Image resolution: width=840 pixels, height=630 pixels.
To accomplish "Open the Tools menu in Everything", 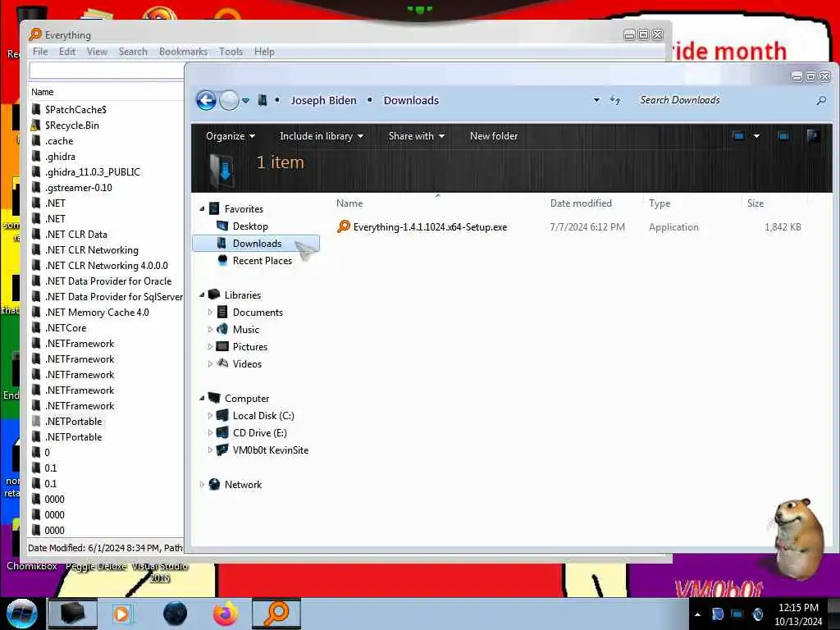I will [231, 52].
